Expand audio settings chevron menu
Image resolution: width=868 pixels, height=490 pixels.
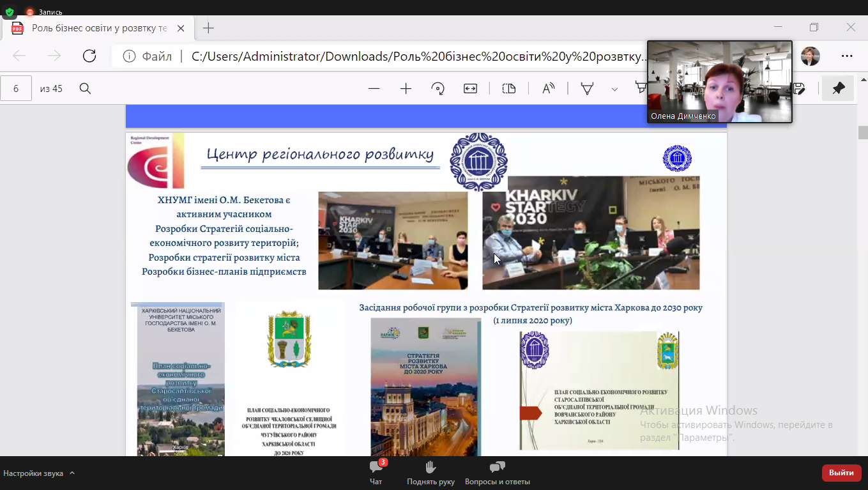click(x=72, y=473)
